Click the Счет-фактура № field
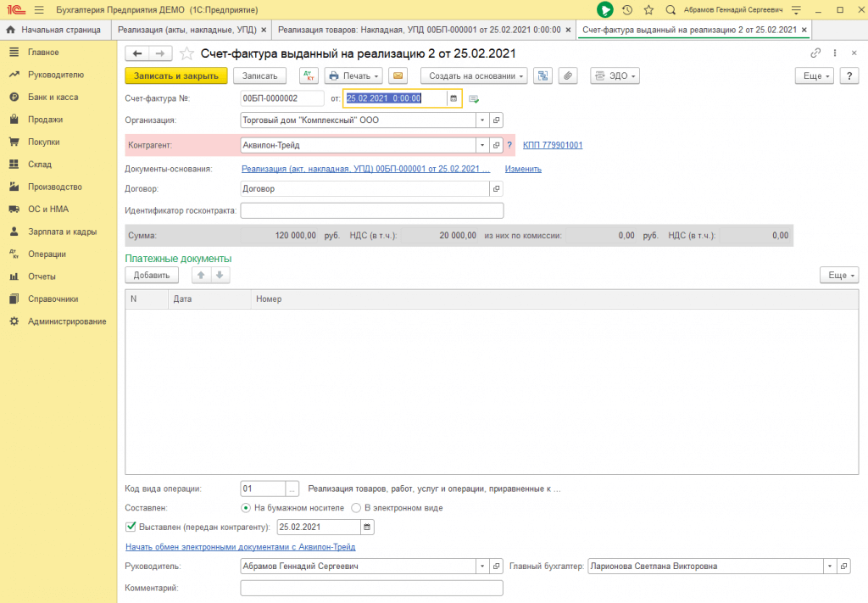The image size is (868, 603). [x=282, y=98]
